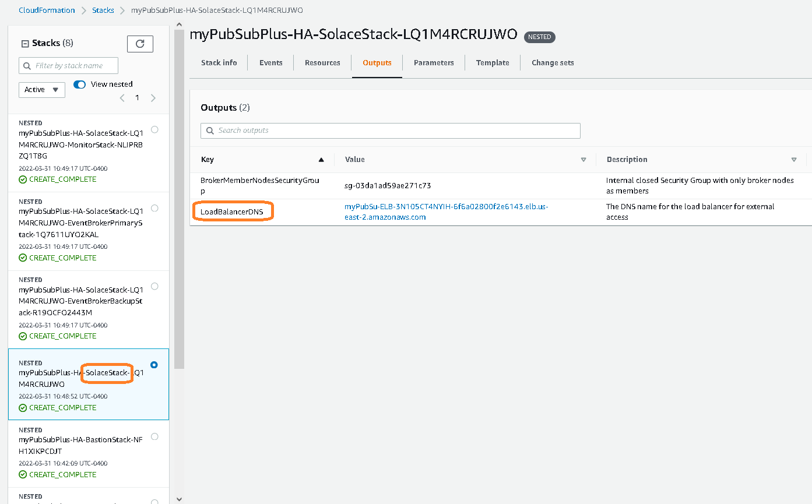
Task: Open the EventBrokerPrimaryStack-1Q7611UYO2KAL stack entry
Action: pyautogui.click(x=81, y=223)
